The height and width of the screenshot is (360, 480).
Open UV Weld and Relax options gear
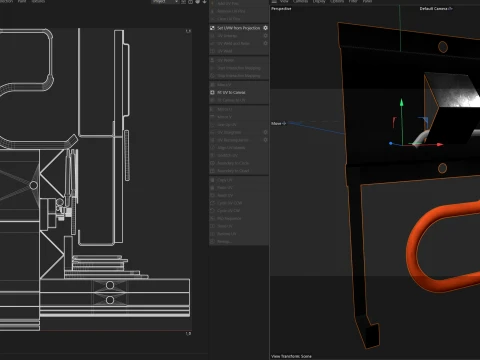pyautogui.click(x=265, y=43)
